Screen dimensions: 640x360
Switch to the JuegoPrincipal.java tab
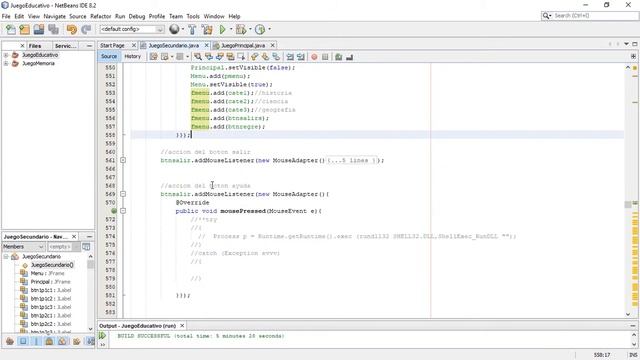pos(243,45)
